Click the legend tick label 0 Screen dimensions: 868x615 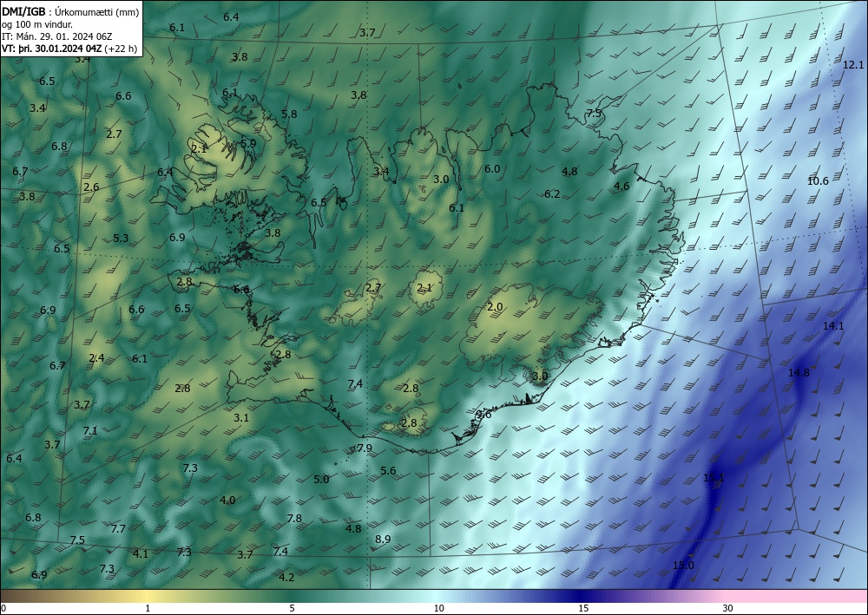coord(3,608)
